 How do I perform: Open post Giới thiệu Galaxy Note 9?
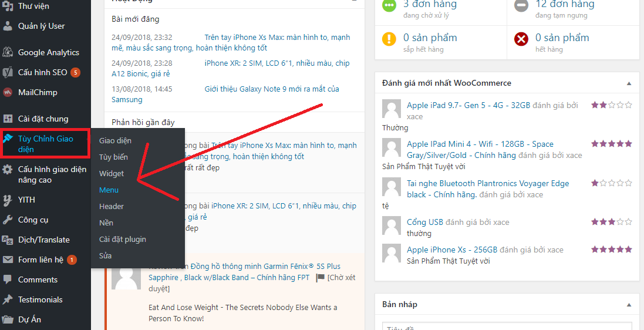[225, 95]
